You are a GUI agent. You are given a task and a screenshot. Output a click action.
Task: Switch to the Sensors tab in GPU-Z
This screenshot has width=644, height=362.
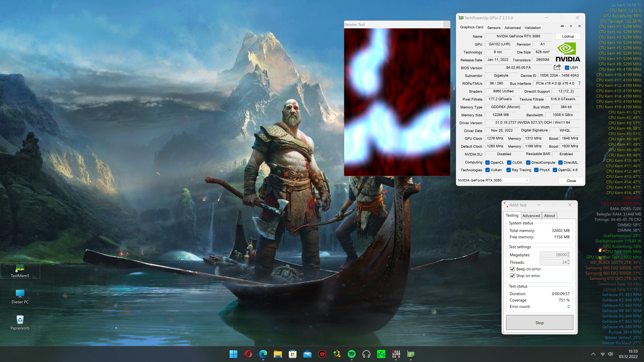[494, 28]
